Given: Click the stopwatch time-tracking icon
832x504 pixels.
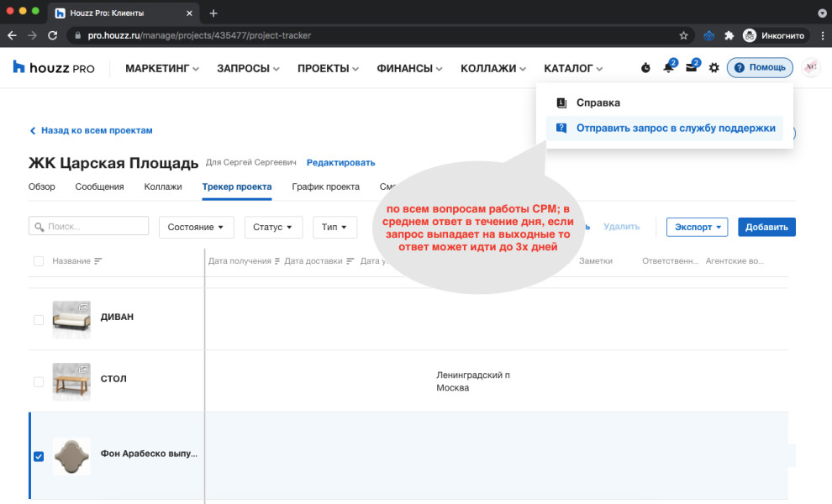Looking at the screenshot, I should click(x=645, y=67).
